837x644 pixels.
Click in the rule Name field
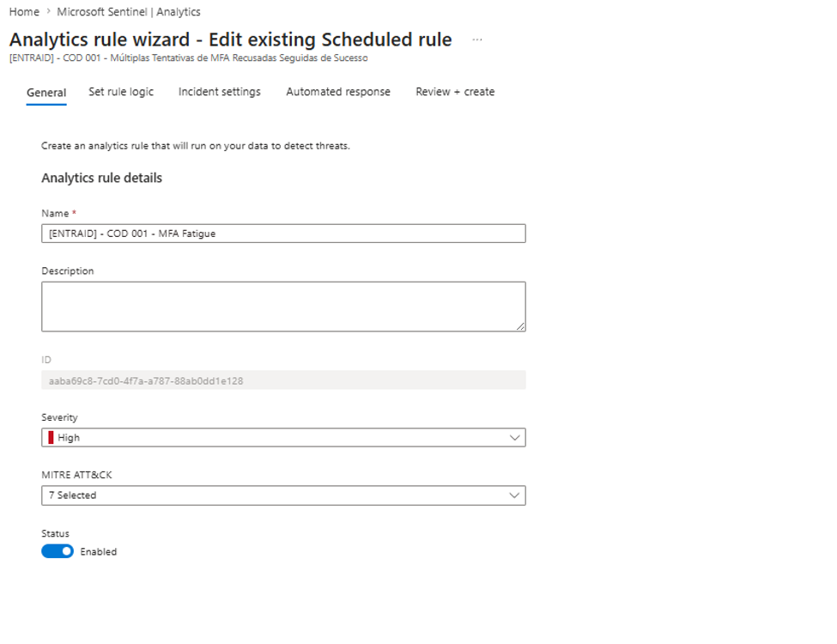tap(283, 234)
